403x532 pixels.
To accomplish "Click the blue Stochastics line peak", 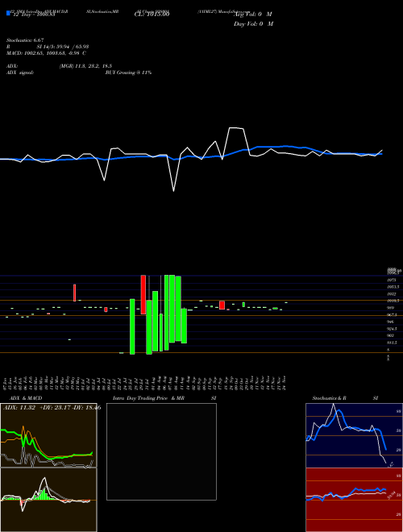I will pos(339,412).
